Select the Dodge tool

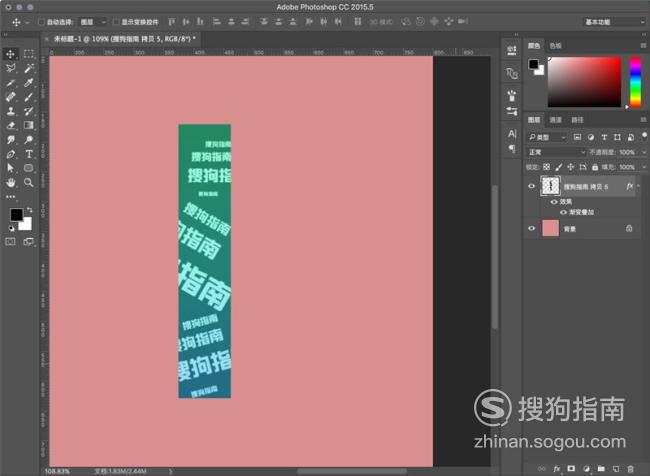pos(29,140)
